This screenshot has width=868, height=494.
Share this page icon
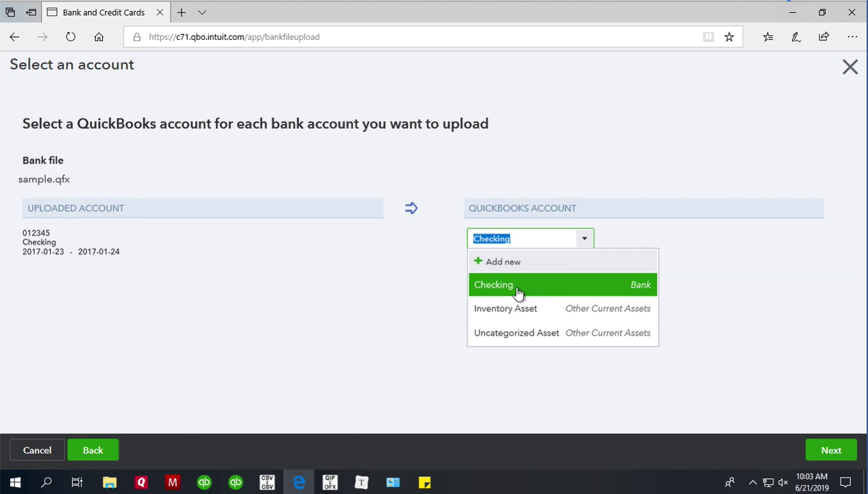point(823,37)
